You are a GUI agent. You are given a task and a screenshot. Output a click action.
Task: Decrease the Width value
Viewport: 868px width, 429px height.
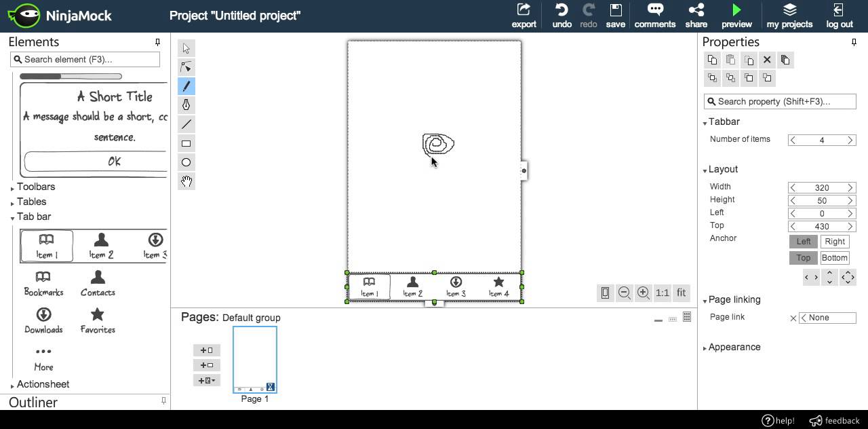pos(793,188)
